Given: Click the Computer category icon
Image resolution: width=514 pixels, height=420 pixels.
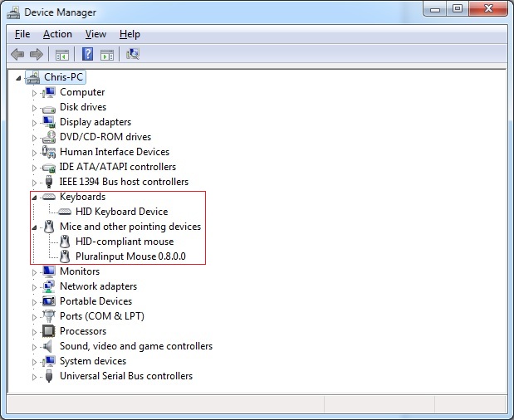Looking at the screenshot, I should (x=49, y=92).
